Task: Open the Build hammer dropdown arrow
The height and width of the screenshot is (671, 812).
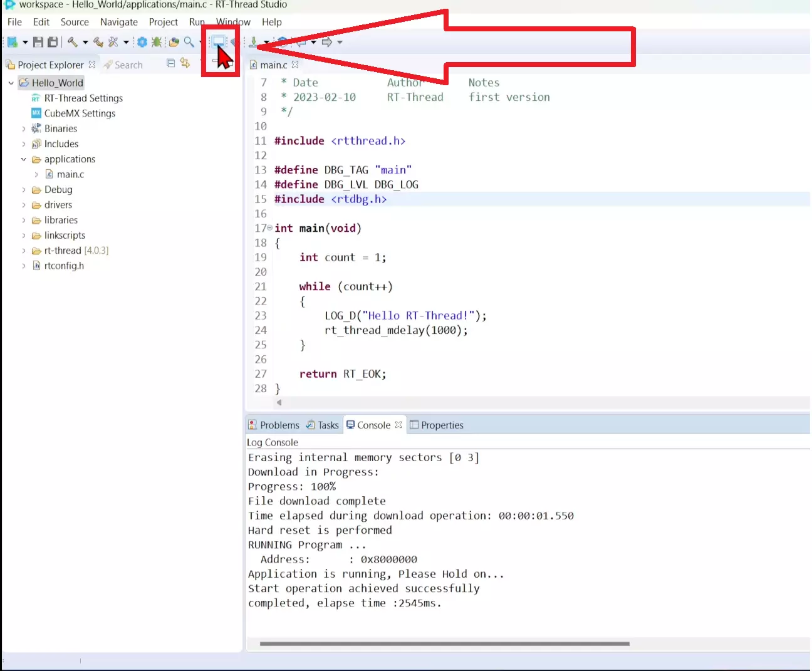Action: coord(85,42)
